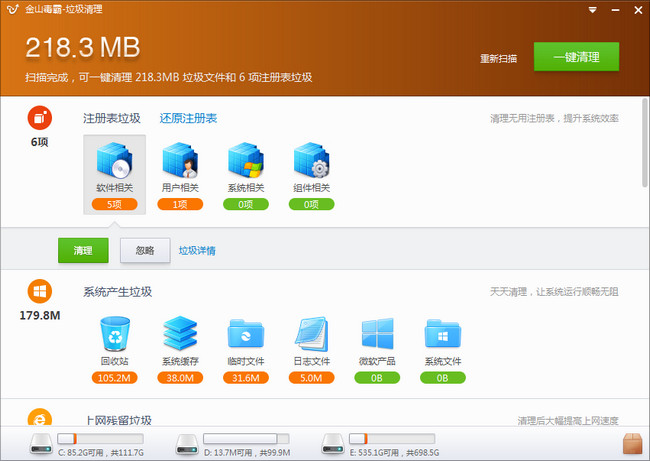Select the 系统缓存 stacked layers icon
The image size is (650, 461).
point(180,334)
